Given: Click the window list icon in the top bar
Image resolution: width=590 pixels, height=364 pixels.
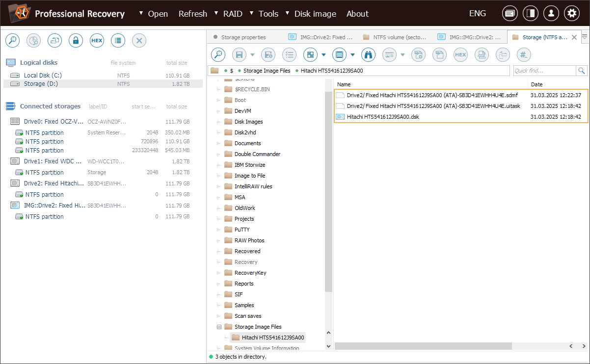Looking at the screenshot, I should (x=510, y=14).
